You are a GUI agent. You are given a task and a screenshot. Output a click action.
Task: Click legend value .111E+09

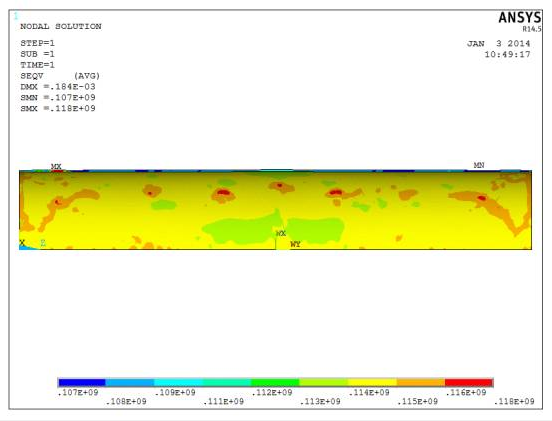pyautogui.click(x=223, y=402)
